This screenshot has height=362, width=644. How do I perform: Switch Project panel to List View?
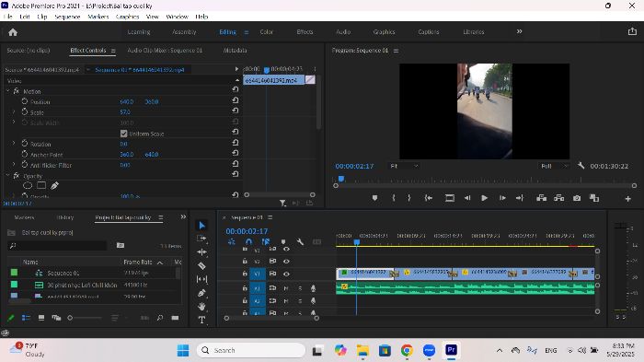coord(26,318)
